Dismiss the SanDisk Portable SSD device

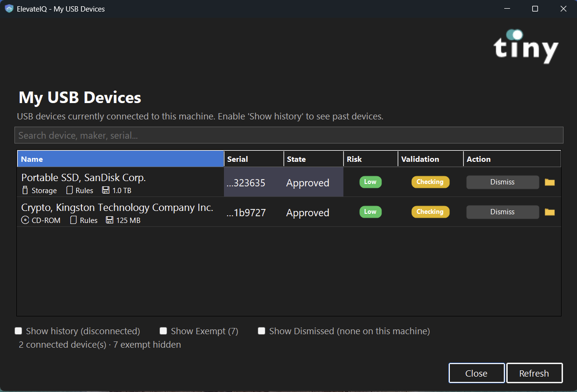click(502, 182)
